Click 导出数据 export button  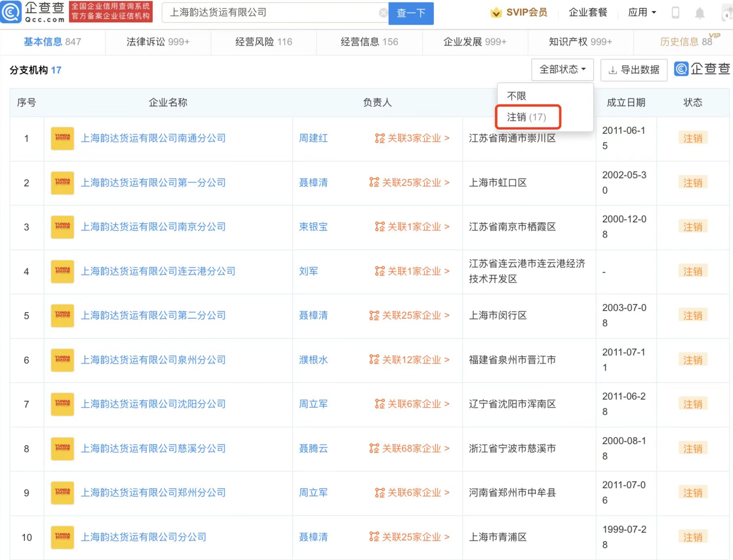click(634, 70)
